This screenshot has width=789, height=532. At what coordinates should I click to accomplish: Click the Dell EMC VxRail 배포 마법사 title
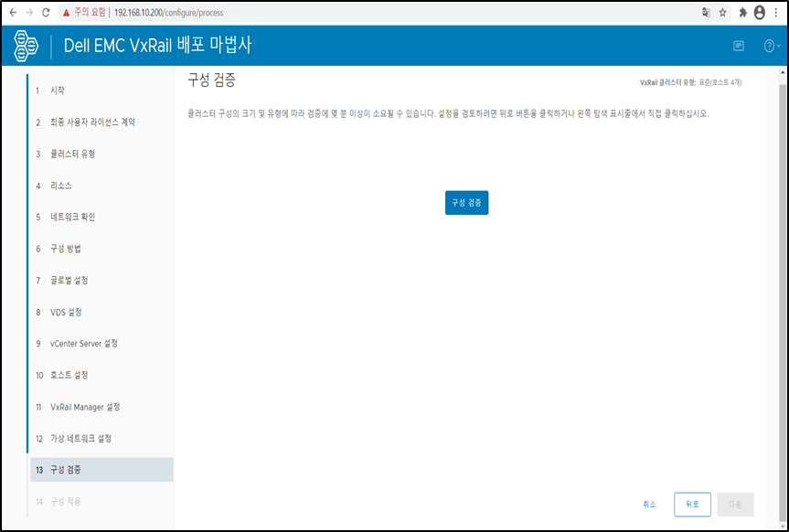157,46
